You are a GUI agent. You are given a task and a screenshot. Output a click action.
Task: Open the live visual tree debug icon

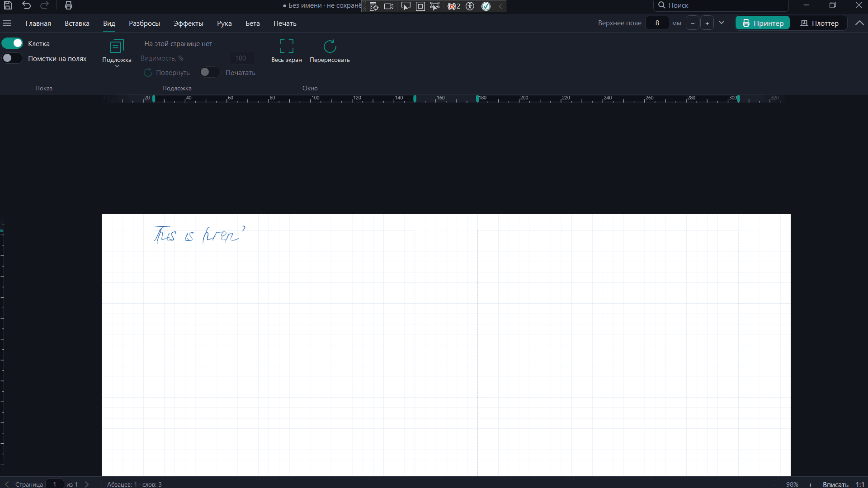coord(374,6)
